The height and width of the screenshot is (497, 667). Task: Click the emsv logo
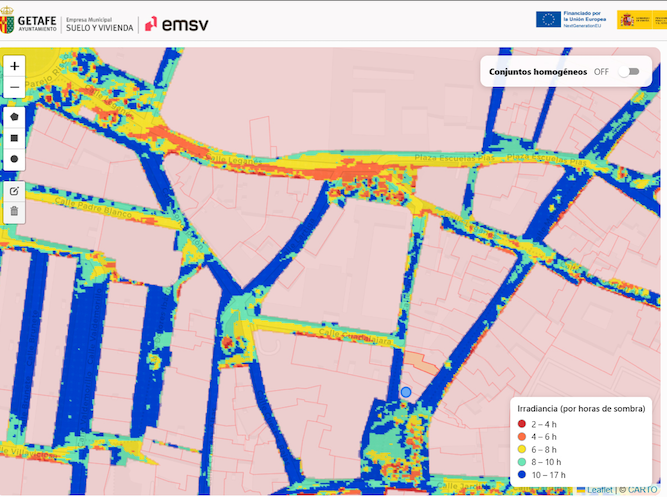pos(177,22)
